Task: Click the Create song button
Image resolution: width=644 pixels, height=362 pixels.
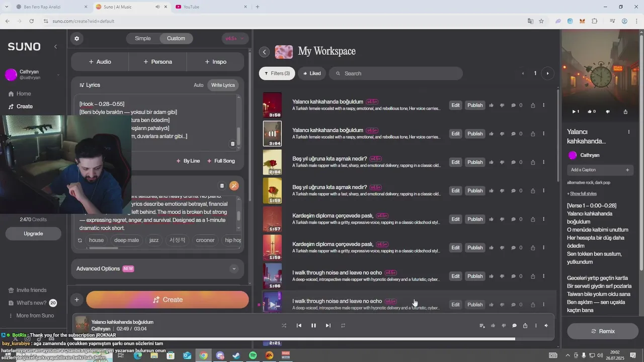Action: pos(168,300)
